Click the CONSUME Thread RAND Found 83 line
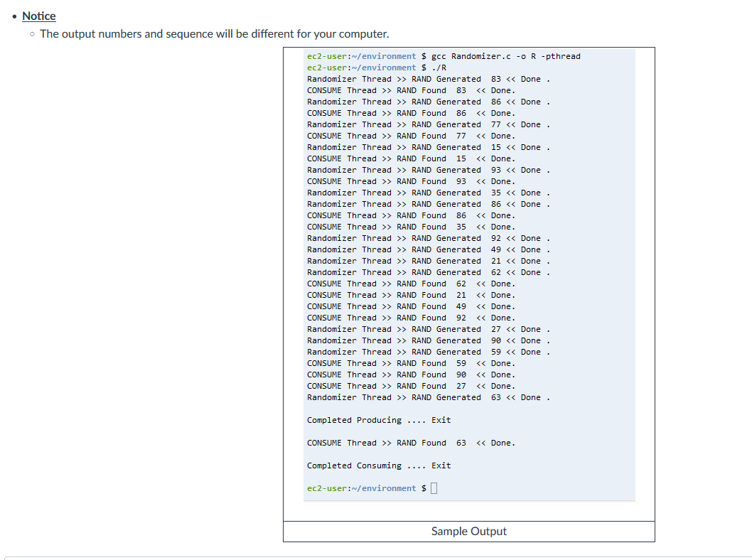Image resolution: width=752 pixels, height=560 pixels. [x=412, y=90]
